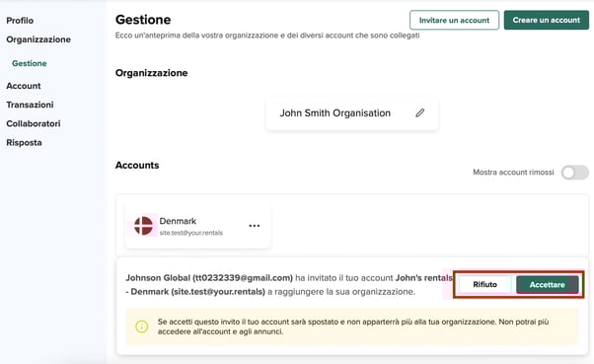
Task: Open Denmark account three-dots menu
Action: pyautogui.click(x=255, y=226)
